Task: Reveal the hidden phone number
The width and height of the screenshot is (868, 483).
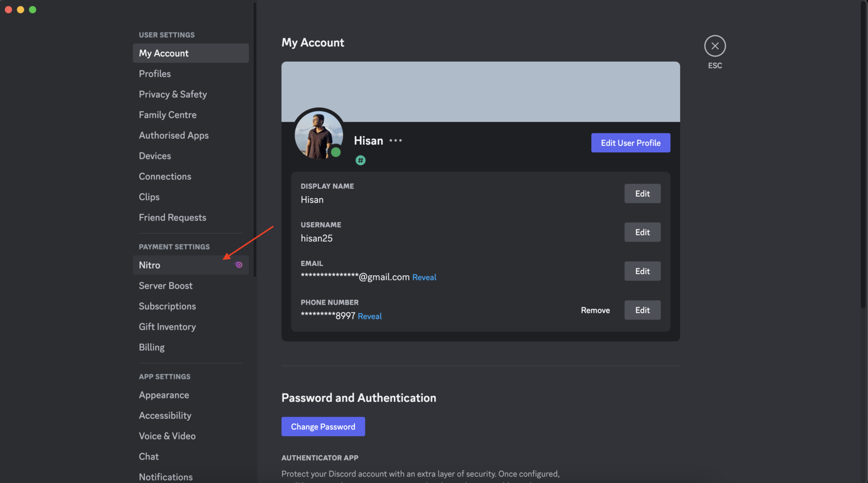Action: tap(369, 317)
